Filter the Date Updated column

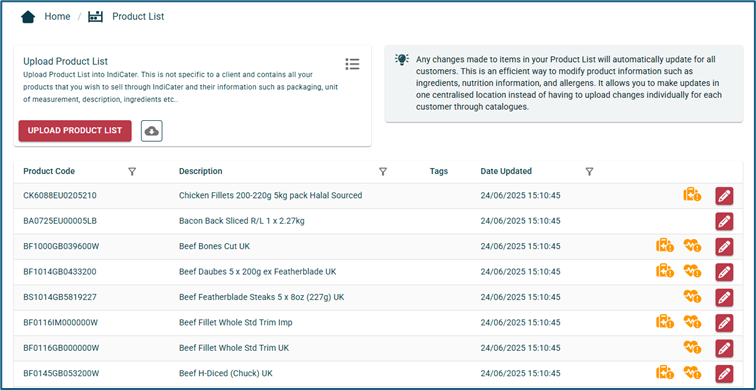click(589, 171)
